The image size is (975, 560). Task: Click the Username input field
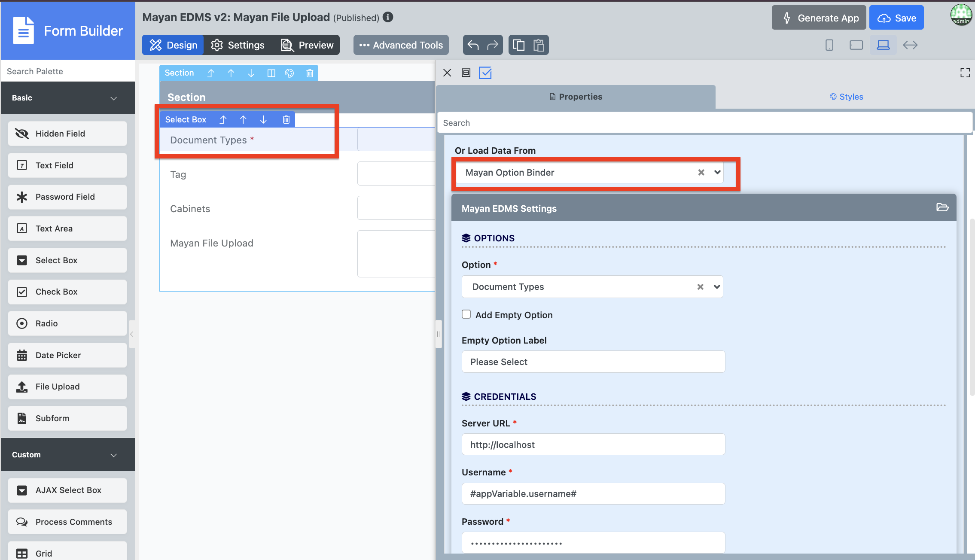click(593, 493)
